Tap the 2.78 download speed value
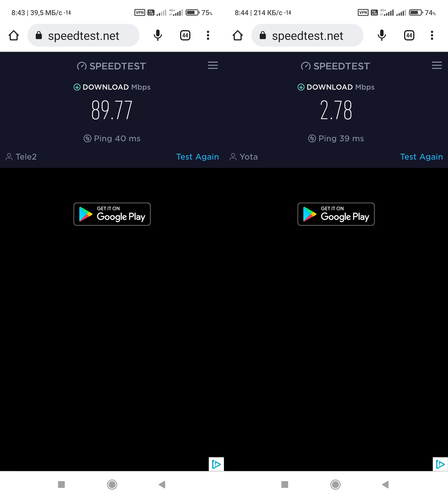 [x=336, y=110]
